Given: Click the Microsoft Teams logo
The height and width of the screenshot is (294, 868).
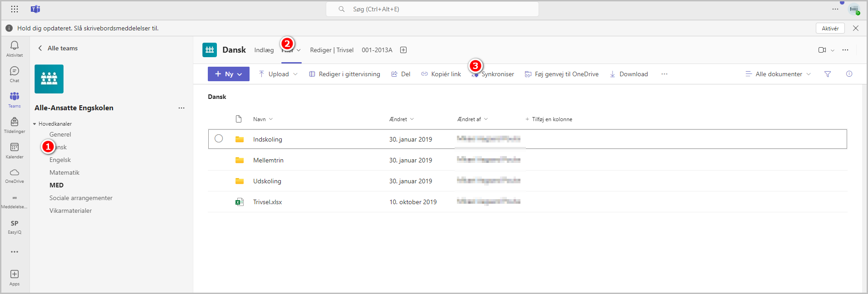Looking at the screenshot, I should point(35,9).
